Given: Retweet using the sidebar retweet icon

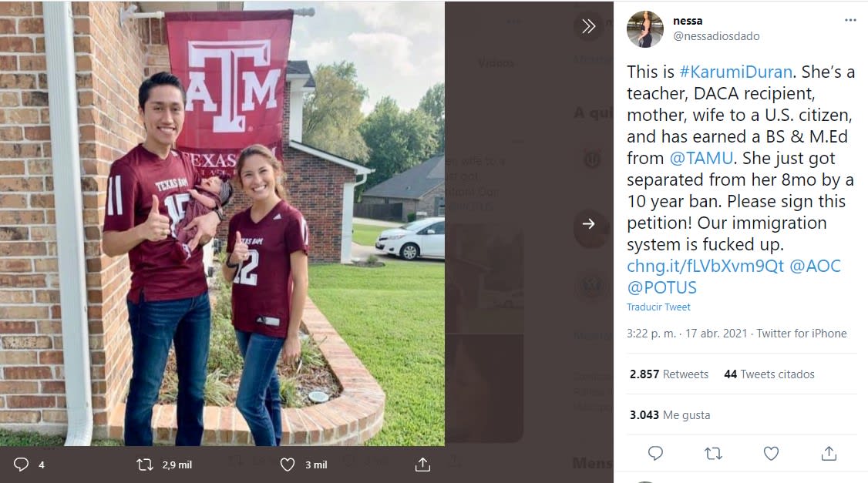Looking at the screenshot, I should (x=713, y=453).
